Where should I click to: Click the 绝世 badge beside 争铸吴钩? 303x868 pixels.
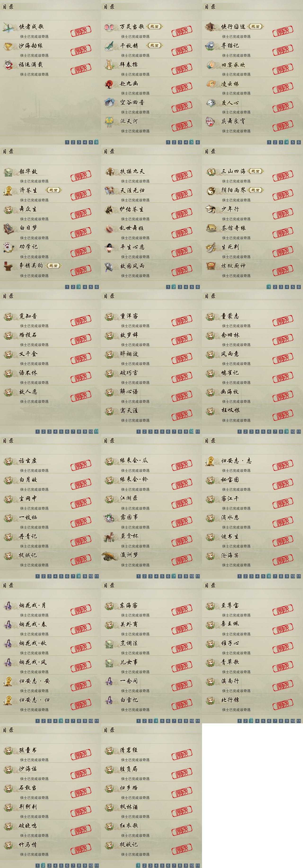(53, 266)
